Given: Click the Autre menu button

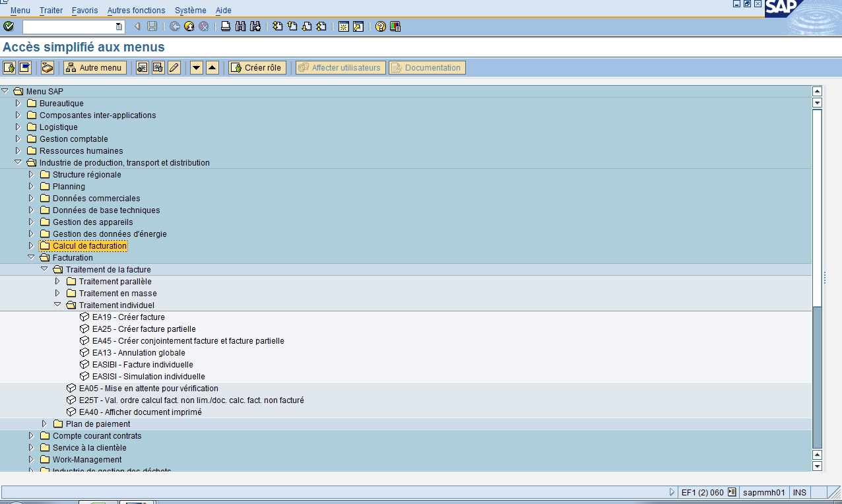Looking at the screenshot, I should (x=94, y=67).
